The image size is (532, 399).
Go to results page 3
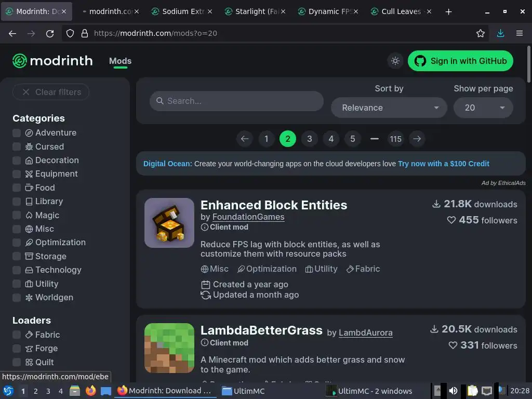[x=310, y=139]
